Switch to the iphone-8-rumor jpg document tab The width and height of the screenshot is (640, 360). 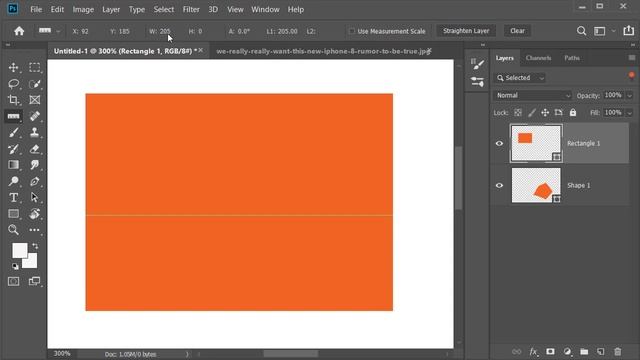[x=324, y=51]
